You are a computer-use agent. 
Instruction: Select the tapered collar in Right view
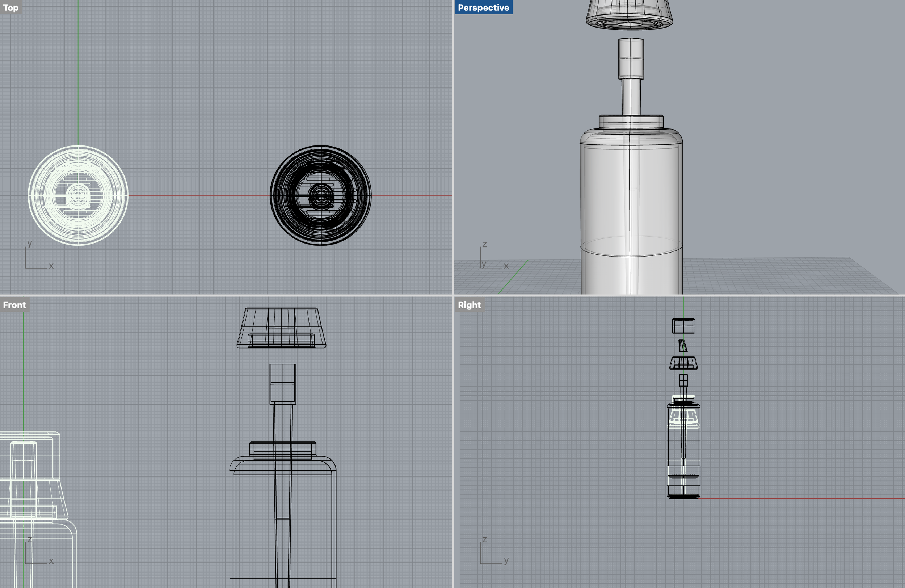click(683, 363)
